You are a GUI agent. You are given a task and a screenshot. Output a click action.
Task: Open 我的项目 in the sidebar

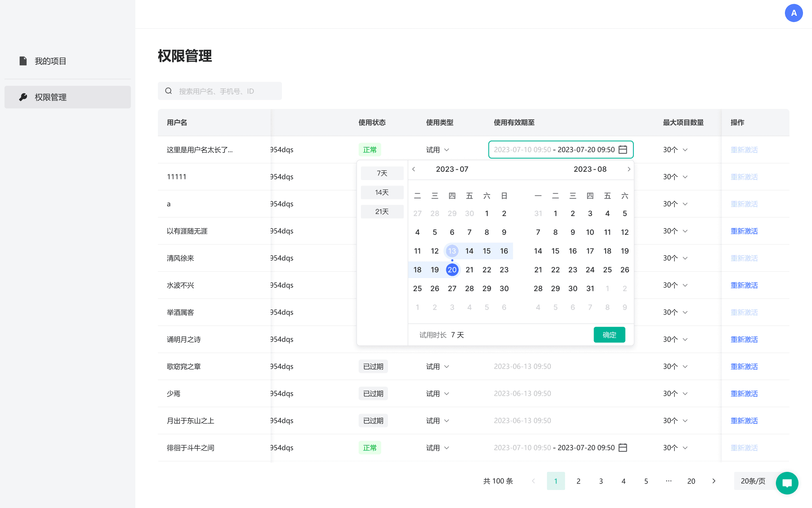click(x=50, y=61)
